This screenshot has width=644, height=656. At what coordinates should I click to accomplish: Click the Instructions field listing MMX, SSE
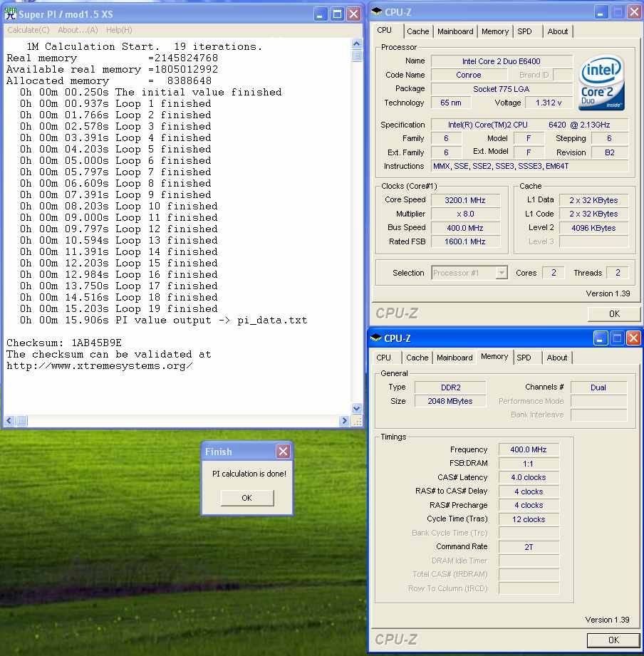click(x=530, y=166)
